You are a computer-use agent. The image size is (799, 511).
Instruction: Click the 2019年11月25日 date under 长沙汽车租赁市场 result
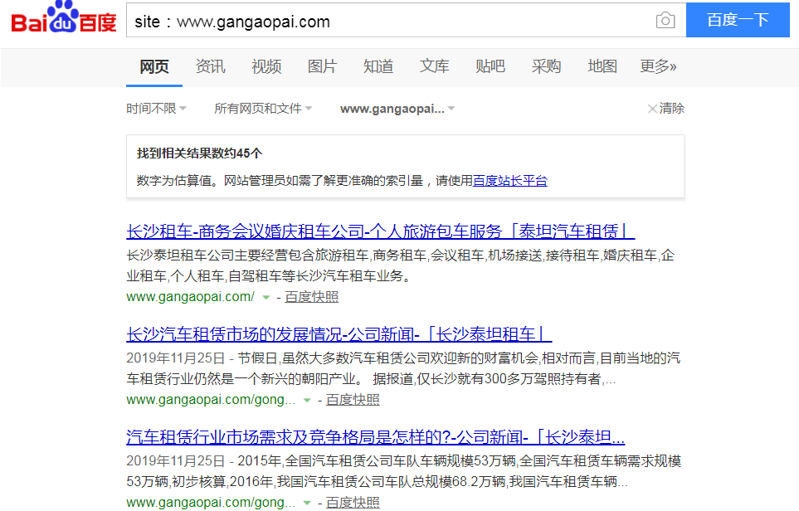176,358
